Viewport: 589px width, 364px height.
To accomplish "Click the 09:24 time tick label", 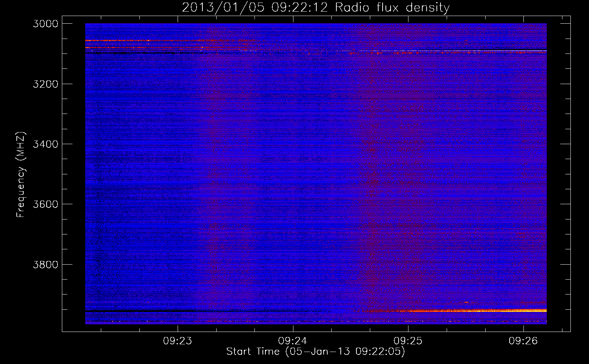I will point(293,341).
